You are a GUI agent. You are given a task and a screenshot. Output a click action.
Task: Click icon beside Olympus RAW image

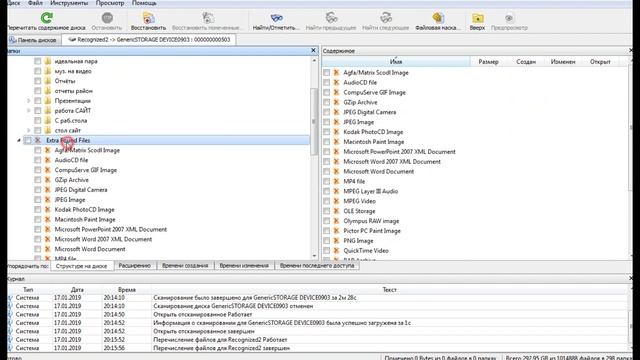click(x=336, y=221)
